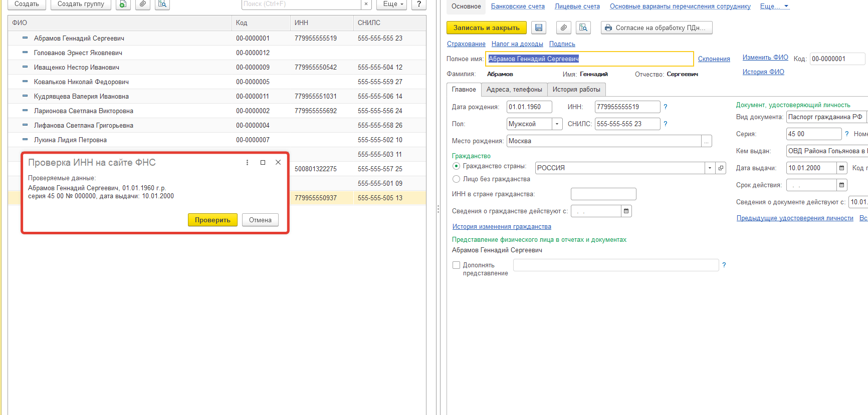Image resolution: width=868 pixels, height=415 pixels.
Task: Click the Дата рождения field
Action: coord(529,107)
